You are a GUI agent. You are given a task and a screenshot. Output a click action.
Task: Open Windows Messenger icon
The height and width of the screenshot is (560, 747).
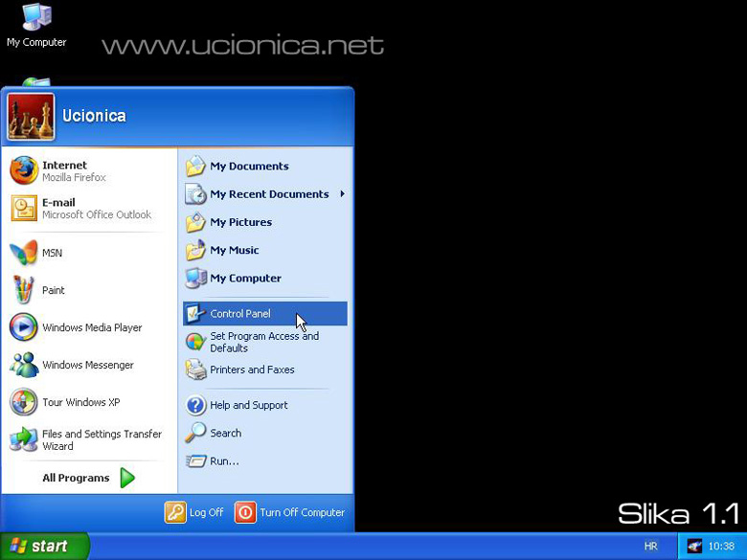[24, 365]
